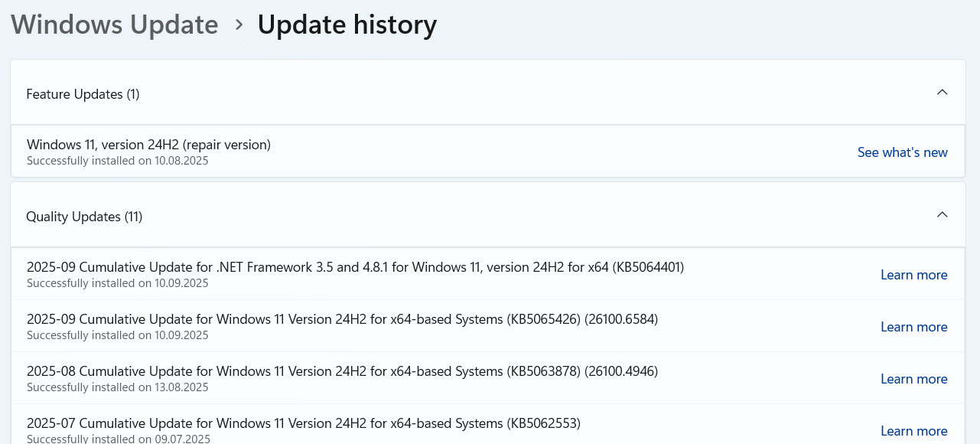The width and height of the screenshot is (980, 444).
Task: Click the Quality Updates (11) header label
Action: tap(84, 217)
